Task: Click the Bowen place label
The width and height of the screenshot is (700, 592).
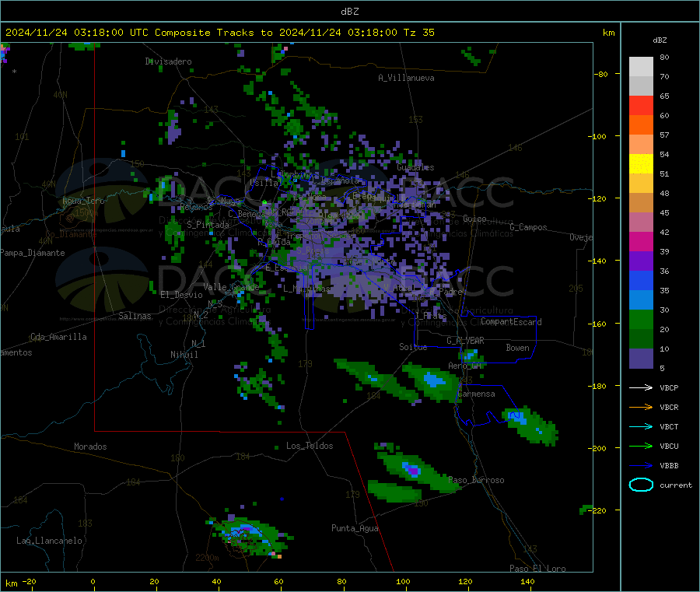Action: coord(518,348)
